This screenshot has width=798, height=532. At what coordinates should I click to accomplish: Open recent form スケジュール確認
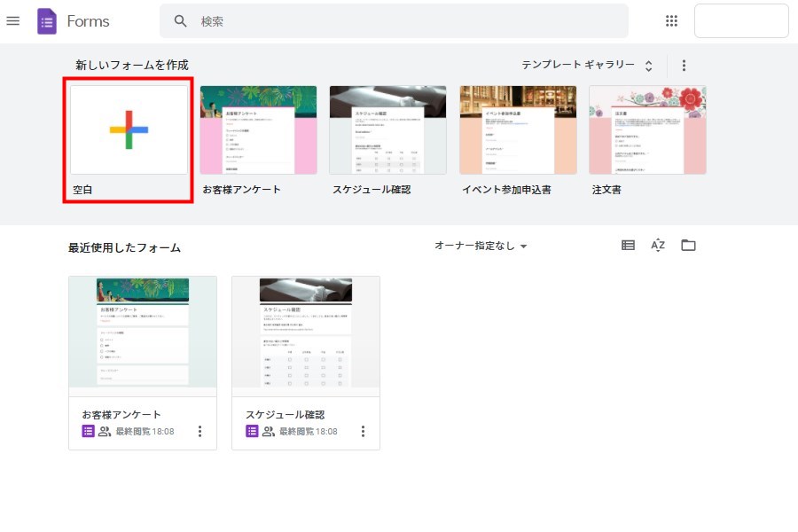point(306,337)
